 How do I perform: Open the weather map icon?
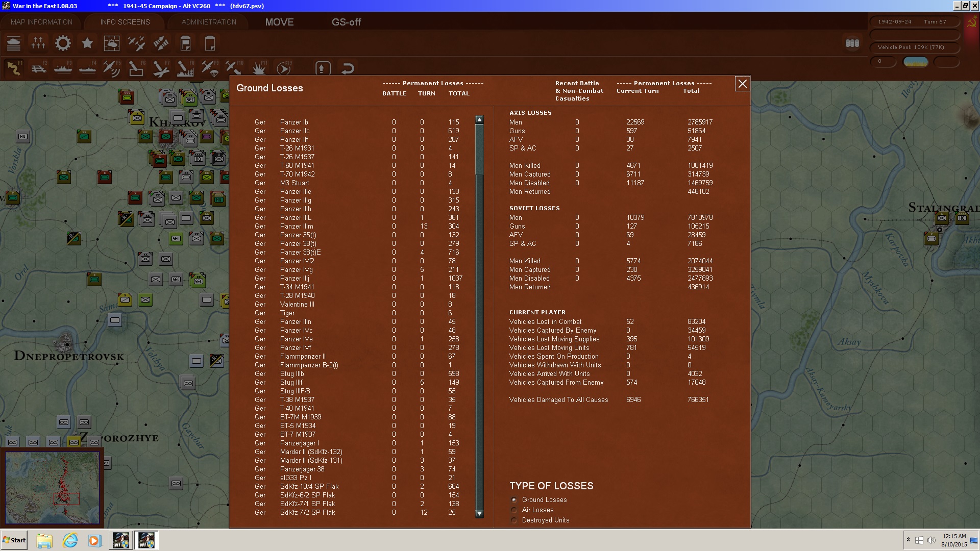[112, 43]
